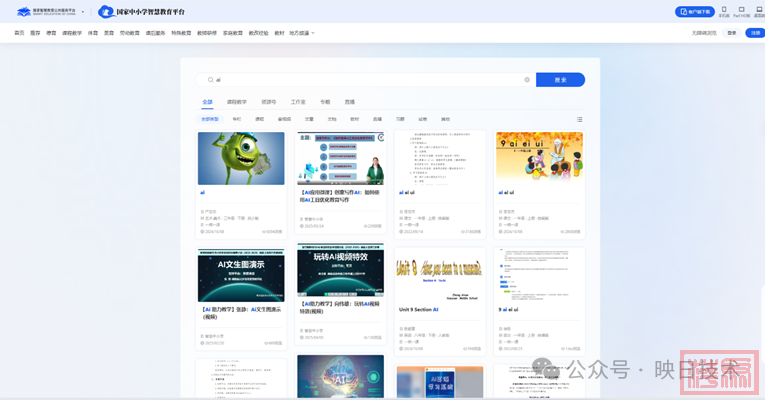This screenshot has height=400, width=765.
Task: Open the 教师研修 navigation item
Action: pyautogui.click(x=207, y=33)
